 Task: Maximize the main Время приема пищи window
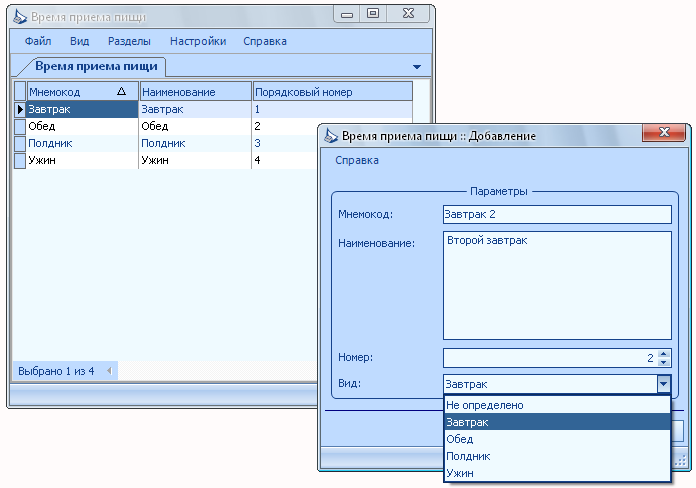tap(373, 14)
